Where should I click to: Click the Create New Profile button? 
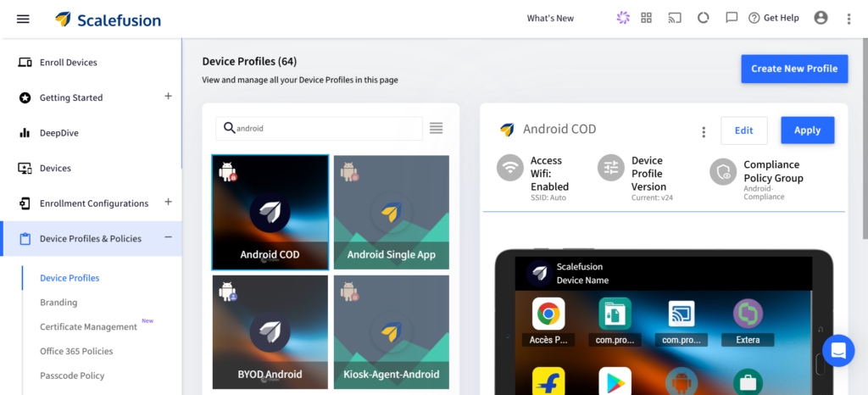(794, 69)
